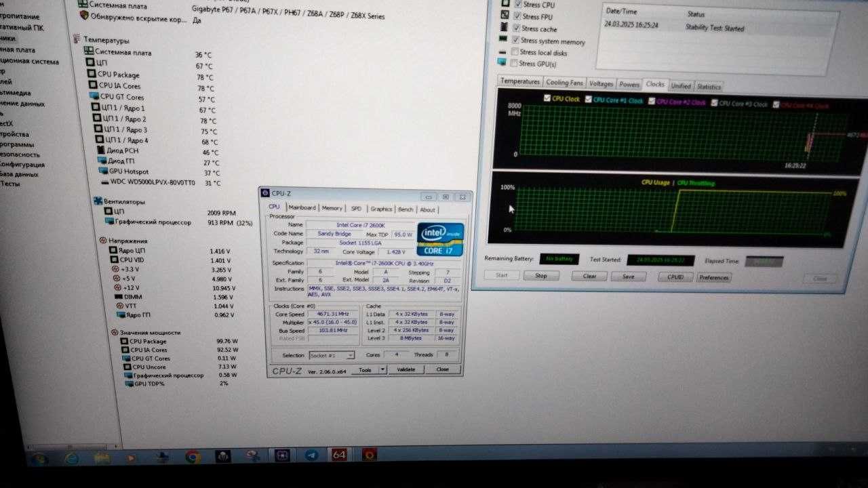Uncheck the Stress cache checkbox
Screen dimensions: 868x488
(x=516, y=28)
